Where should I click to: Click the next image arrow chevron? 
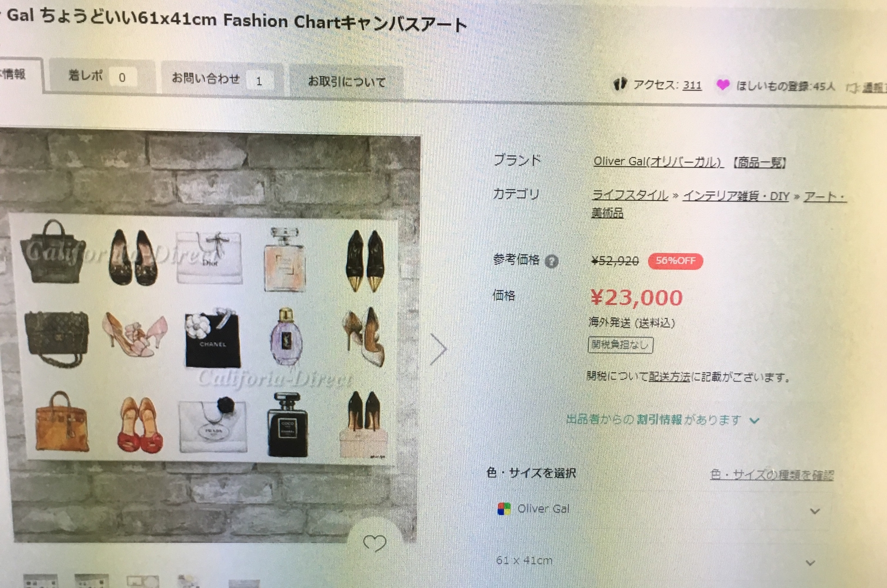(x=438, y=349)
